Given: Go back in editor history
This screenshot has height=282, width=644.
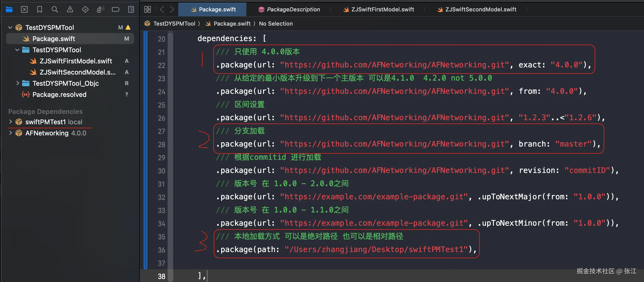Looking at the screenshot, I should tap(162, 9).
